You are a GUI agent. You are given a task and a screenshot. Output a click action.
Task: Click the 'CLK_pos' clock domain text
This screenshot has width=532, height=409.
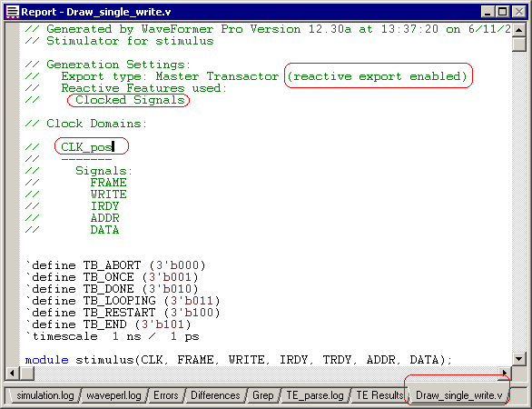click(86, 147)
